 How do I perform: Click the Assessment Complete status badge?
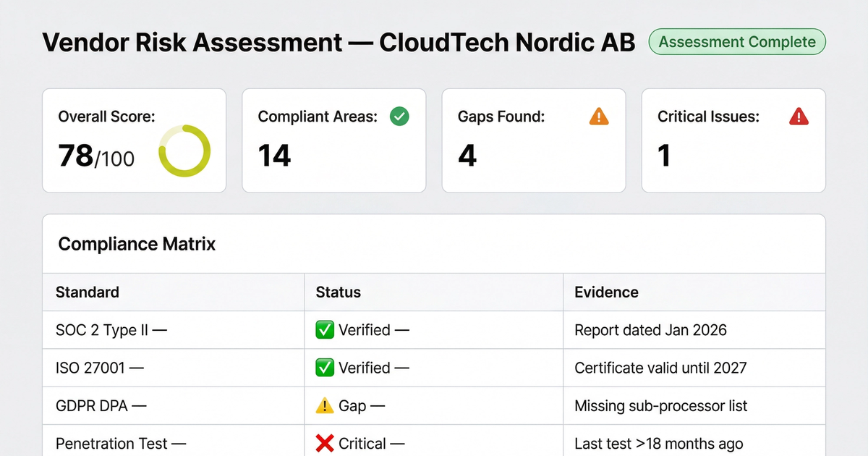[737, 42]
